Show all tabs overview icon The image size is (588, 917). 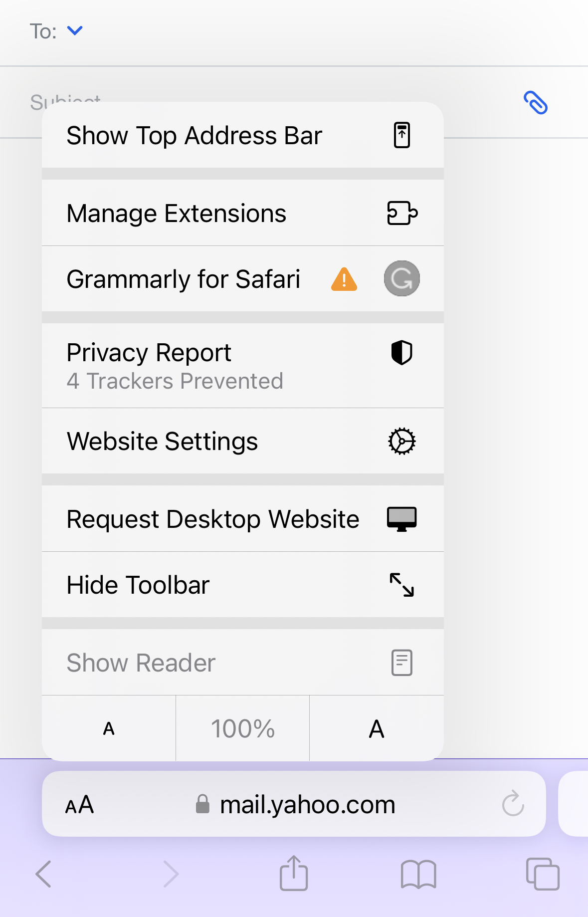pyautogui.click(x=543, y=874)
